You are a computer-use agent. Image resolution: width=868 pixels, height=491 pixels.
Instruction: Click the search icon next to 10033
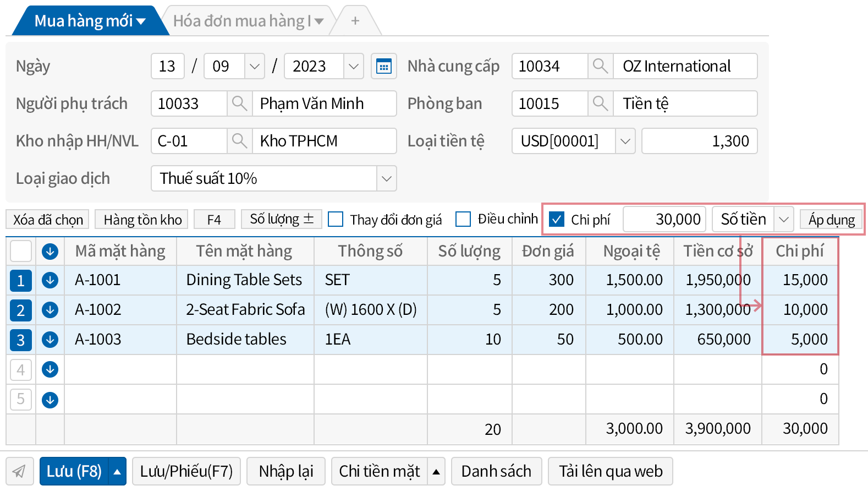click(239, 104)
